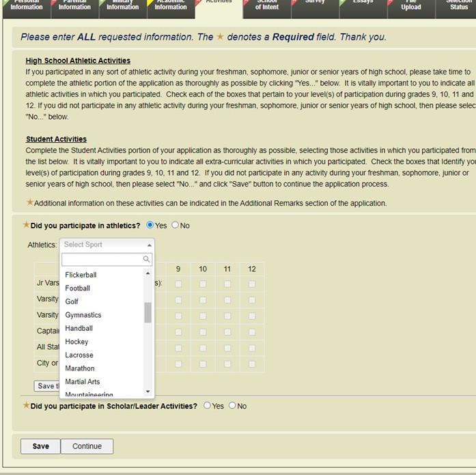Click the Save button at the bottom
The image size is (476, 475).
pyautogui.click(x=40, y=446)
